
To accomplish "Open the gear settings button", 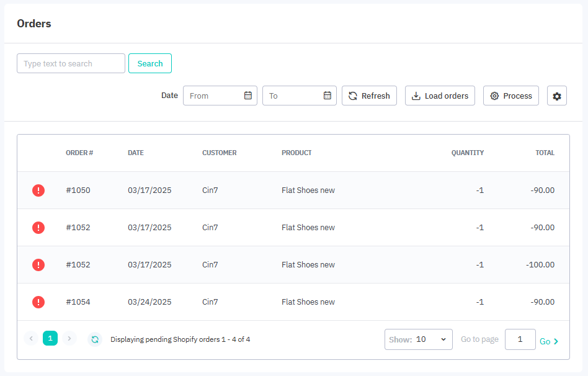I will (556, 96).
